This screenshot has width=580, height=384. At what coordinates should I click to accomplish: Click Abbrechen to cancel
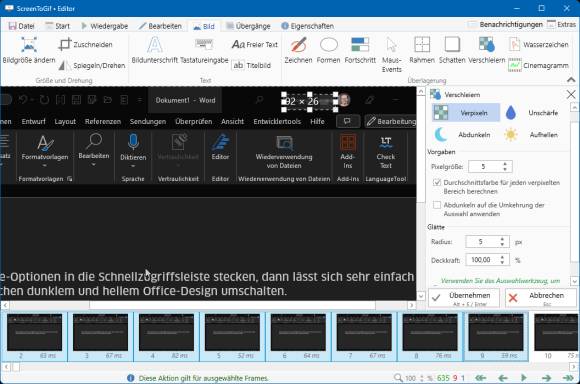point(541,298)
